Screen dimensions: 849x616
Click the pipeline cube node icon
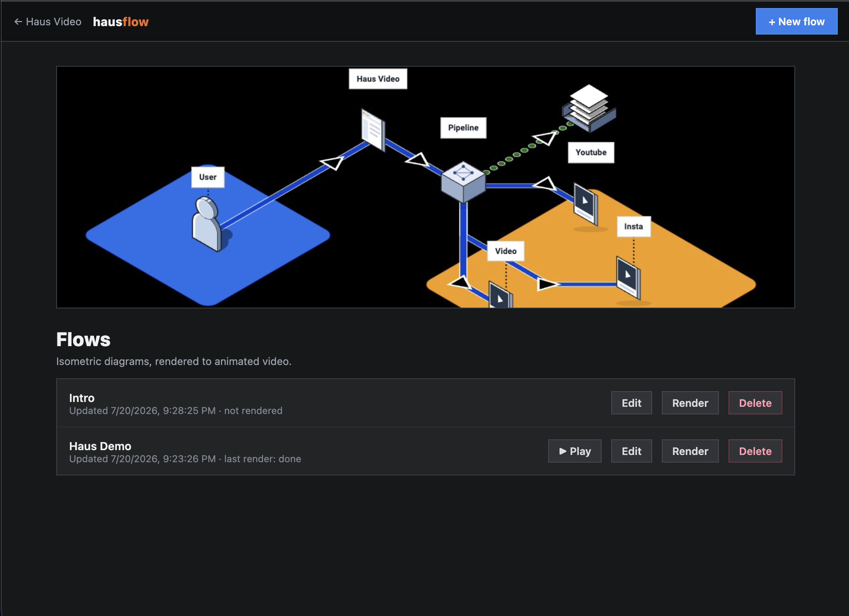click(463, 182)
